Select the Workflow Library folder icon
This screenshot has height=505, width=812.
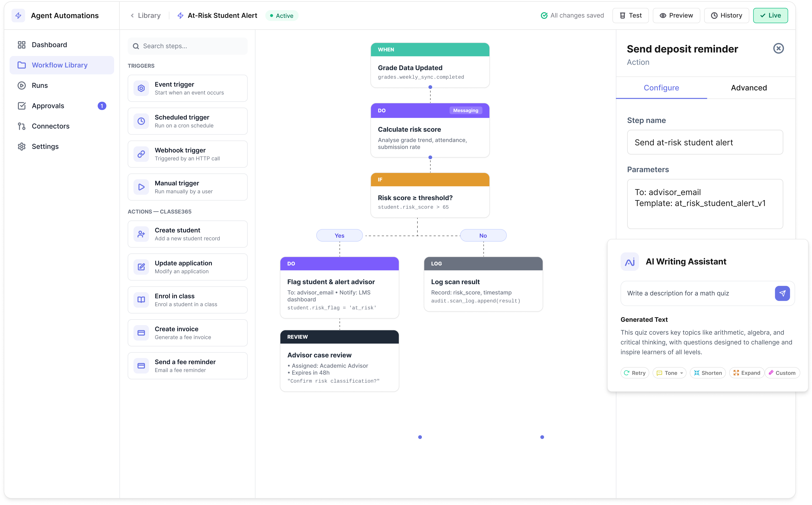point(22,65)
